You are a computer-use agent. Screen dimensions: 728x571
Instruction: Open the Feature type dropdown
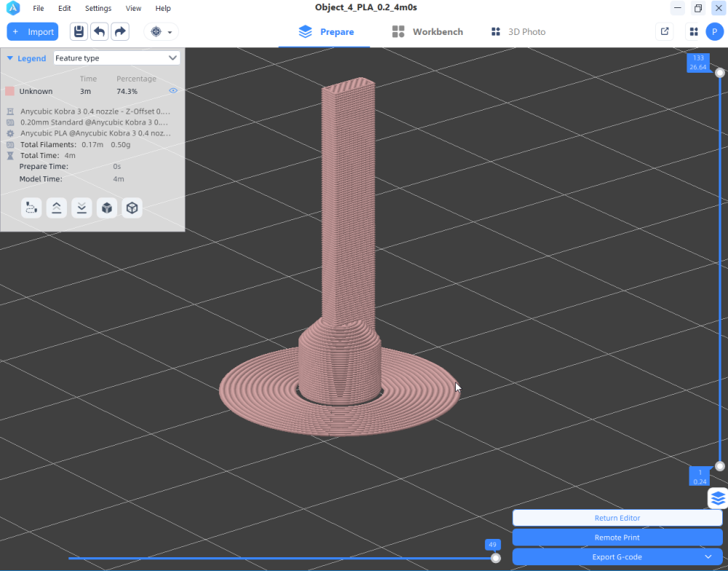click(x=116, y=58)
